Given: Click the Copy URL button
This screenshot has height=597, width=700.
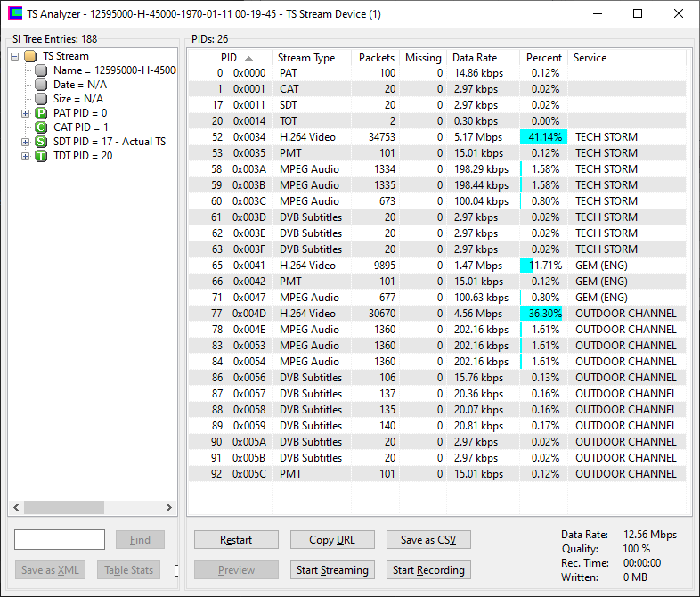Looking at the screenshot, I should click(332, 540).
